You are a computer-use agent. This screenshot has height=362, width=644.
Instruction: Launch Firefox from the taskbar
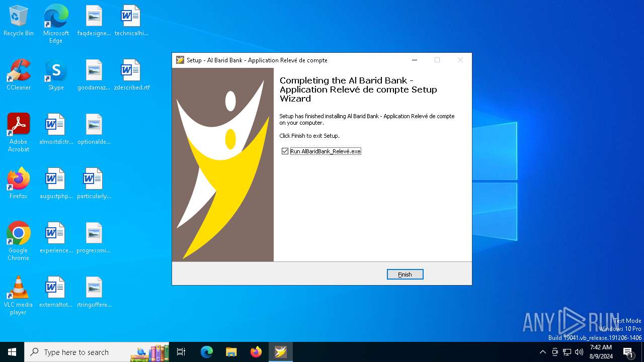(256, 352)
